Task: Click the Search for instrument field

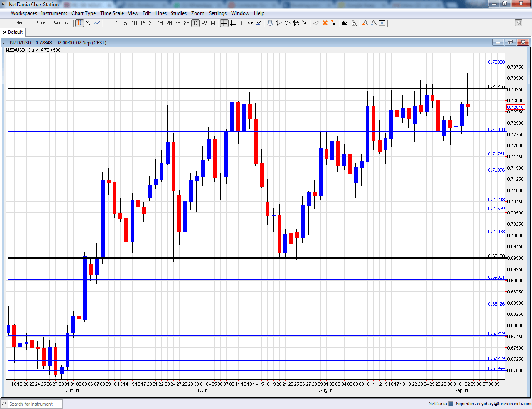Action: pyautogui.click(x=31, y=404)
